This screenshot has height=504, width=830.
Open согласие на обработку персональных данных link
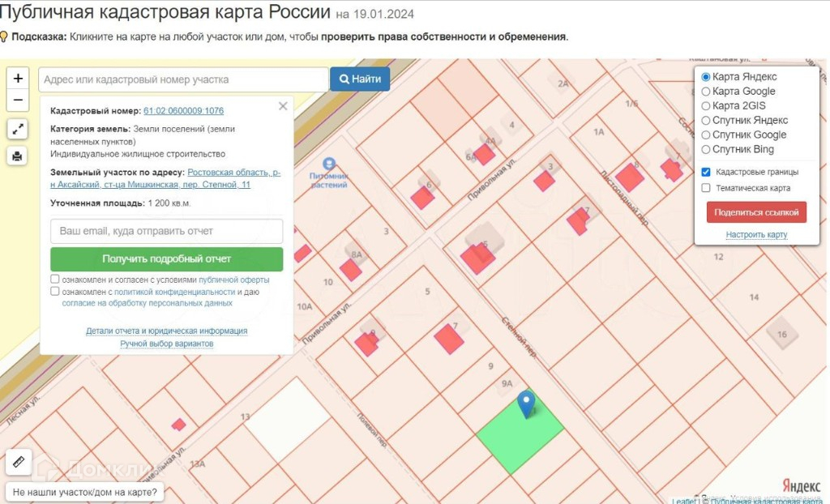148,303
